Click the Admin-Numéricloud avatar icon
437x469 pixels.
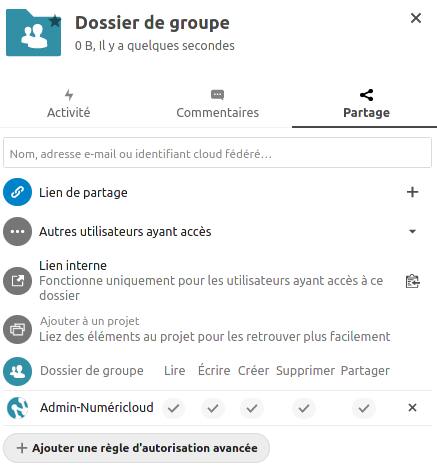click(x=18, y=408)
